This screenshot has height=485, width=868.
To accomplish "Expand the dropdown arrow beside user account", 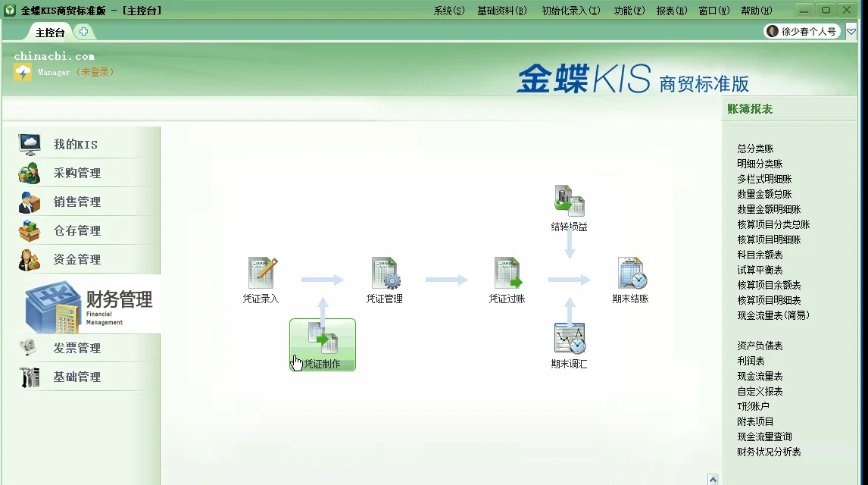I will (x=851, y=32).
